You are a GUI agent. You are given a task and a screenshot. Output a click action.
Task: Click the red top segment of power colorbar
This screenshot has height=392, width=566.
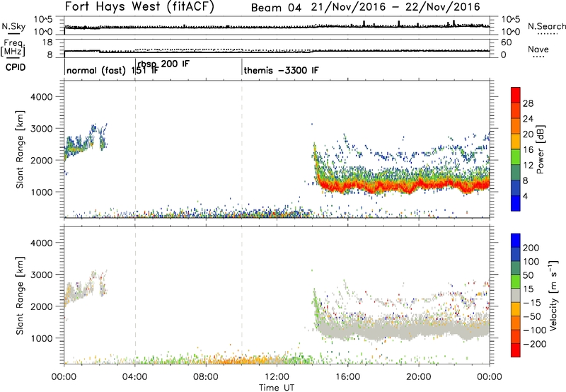(x=516, y=95)
